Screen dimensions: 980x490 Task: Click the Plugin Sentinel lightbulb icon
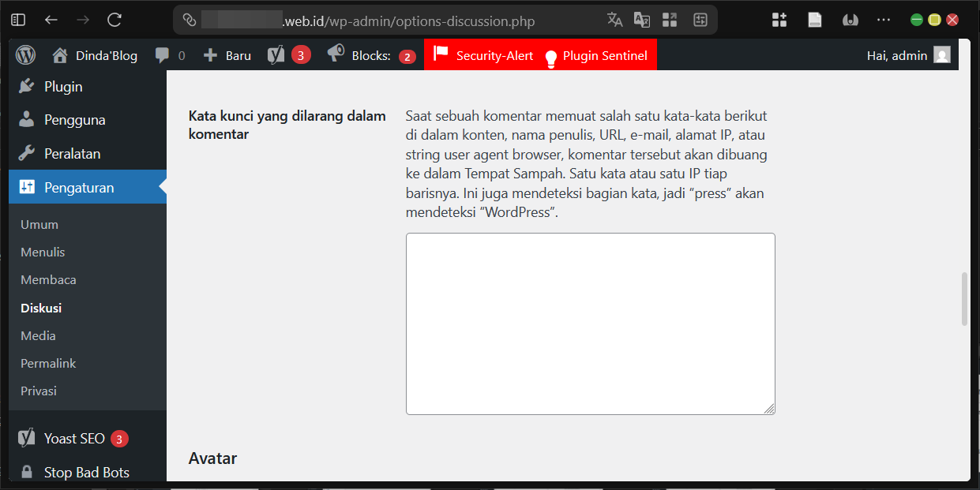tap(550, 54)
